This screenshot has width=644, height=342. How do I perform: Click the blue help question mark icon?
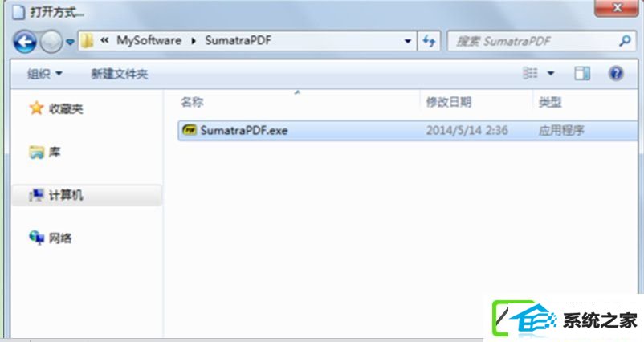click(x=616, y=74)
